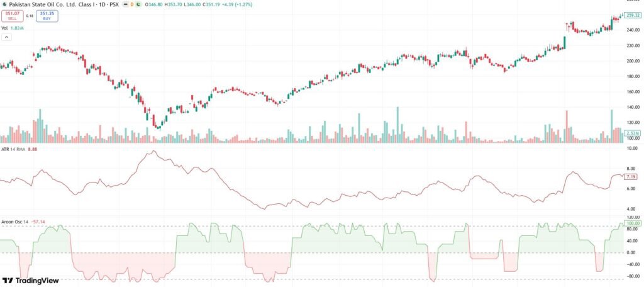Click the green moon market-status icon
Screen dimensions: 644x287
[138, 4]
